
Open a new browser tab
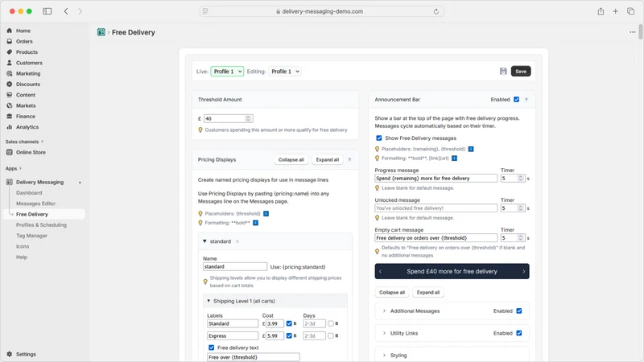pos(615,11)
